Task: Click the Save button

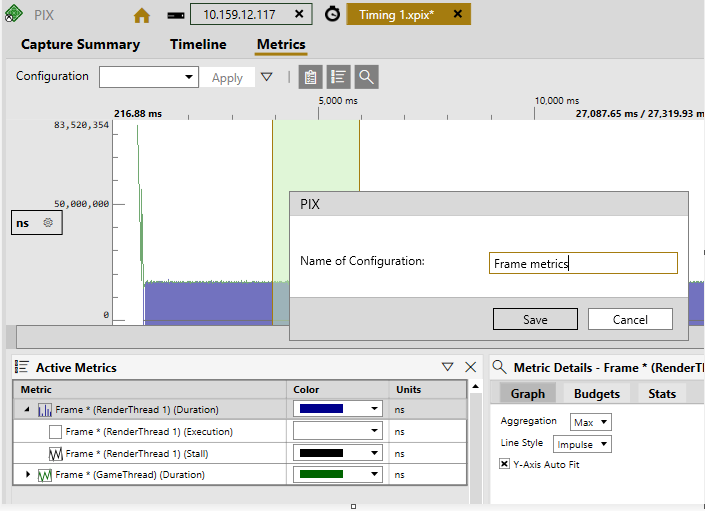Action: pos(535,319)
